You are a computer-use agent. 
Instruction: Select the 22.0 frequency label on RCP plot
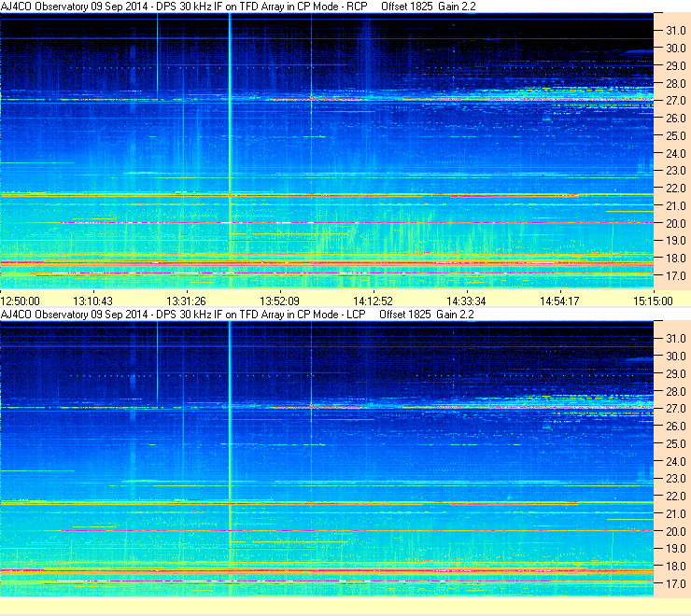(x=675, y=189)
